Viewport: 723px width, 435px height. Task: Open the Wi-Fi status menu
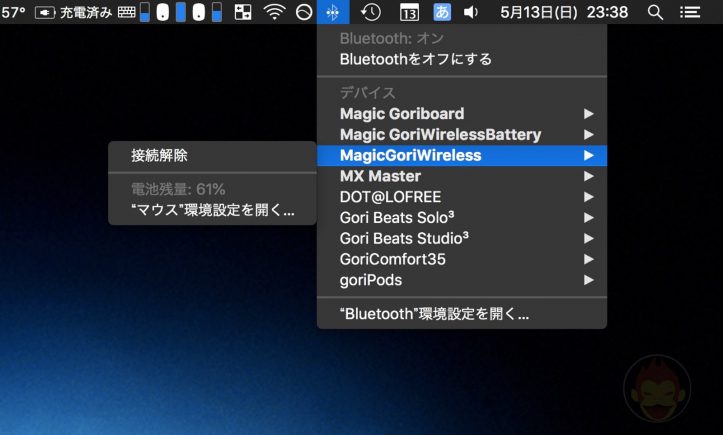pos(273,12)
